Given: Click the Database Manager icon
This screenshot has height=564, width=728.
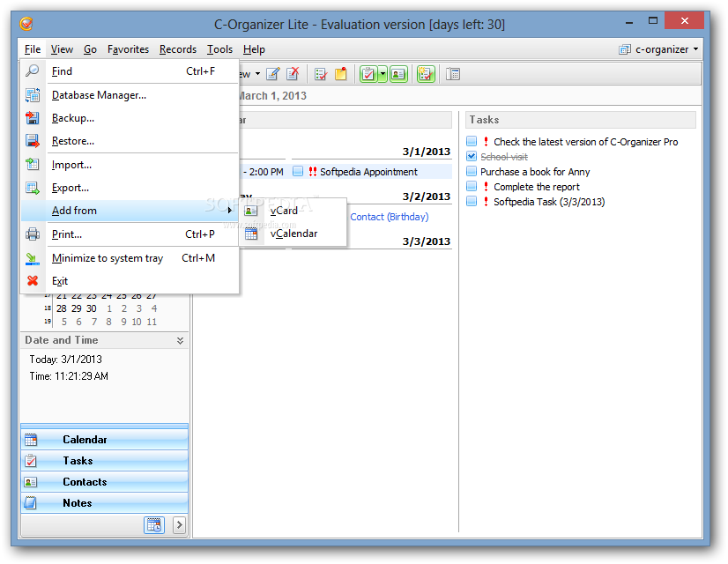Looking at the screenshot, I should tap(32, 94).
